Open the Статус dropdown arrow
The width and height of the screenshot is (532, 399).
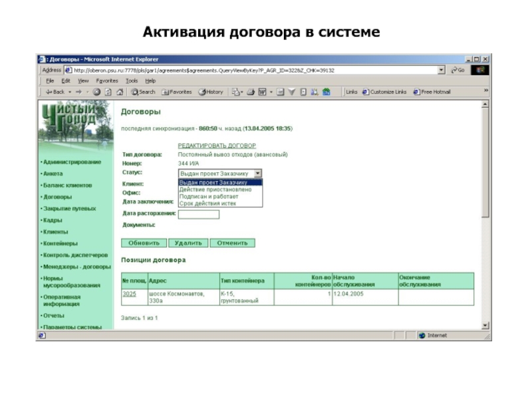[x=258, y=173]
